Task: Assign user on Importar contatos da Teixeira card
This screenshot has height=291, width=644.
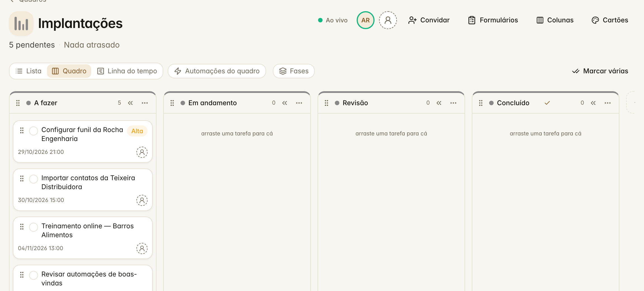Action: click(x=142, y=200)
